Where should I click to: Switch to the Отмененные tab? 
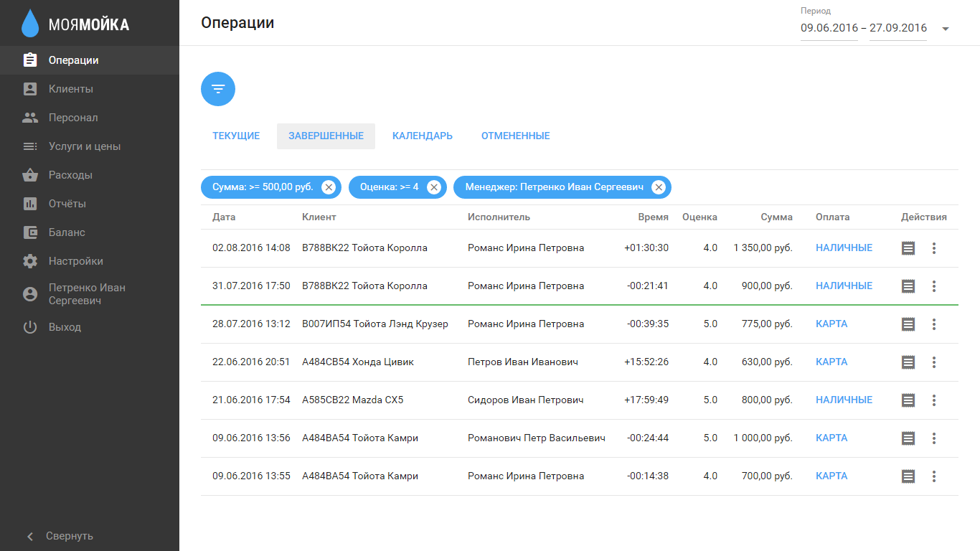tap(515, 136)
